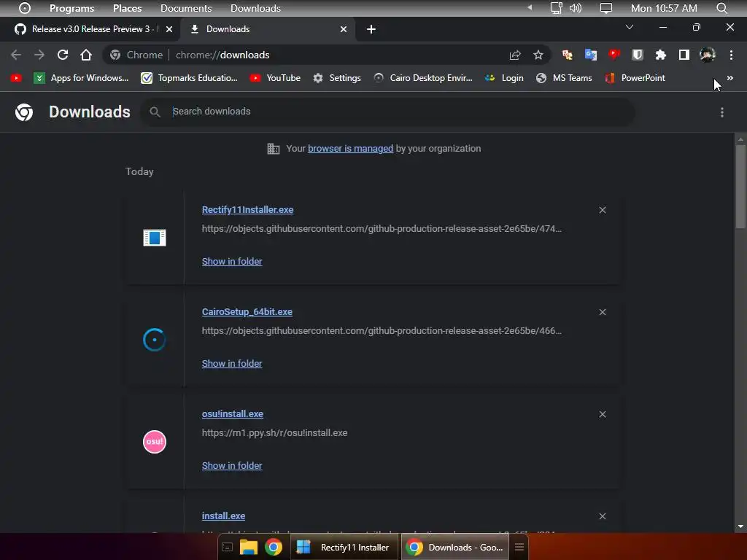Screen dimensions: 747x560
Task: Close the Release v3.0 Release Preview tab
Action: 169,29
